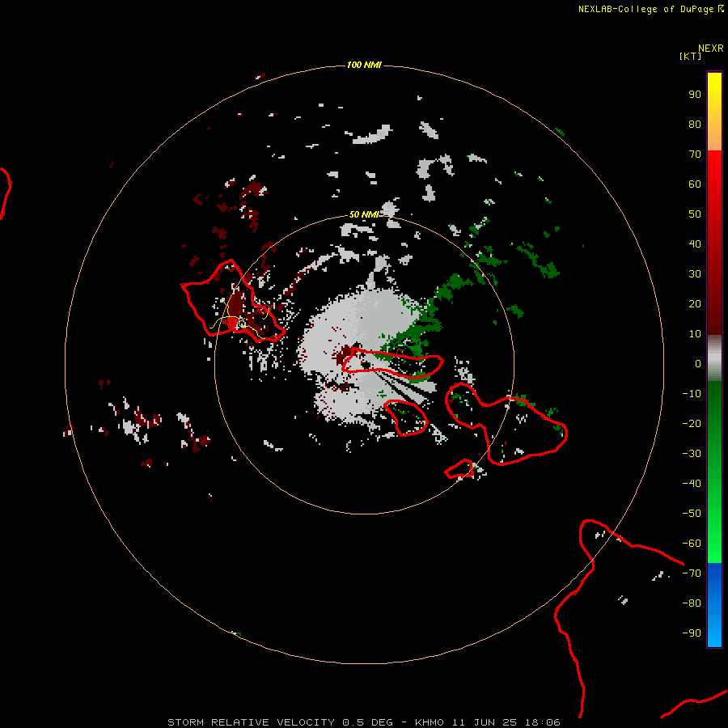Click the -10 value on the velocity scale
The image size is (728, 728).
click(692, 394)
